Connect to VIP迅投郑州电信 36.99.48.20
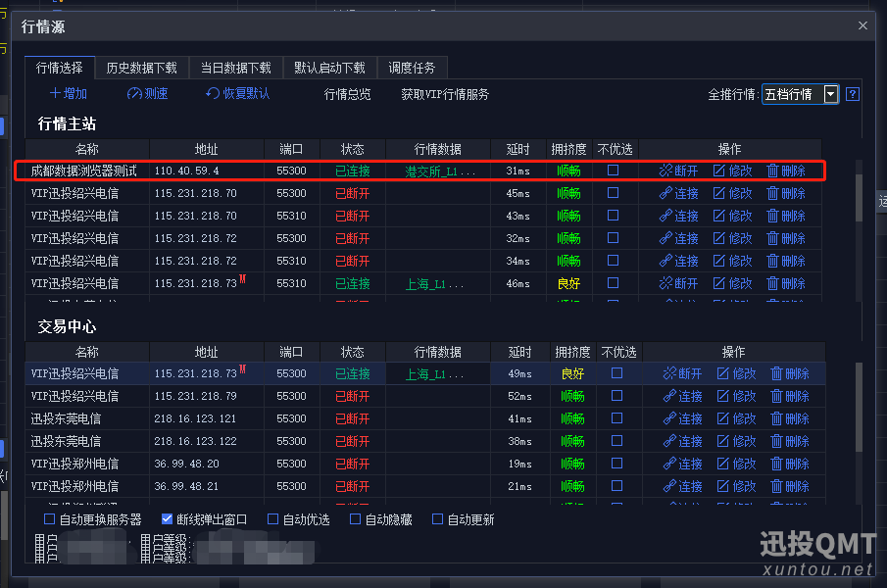 pos(682,465)
